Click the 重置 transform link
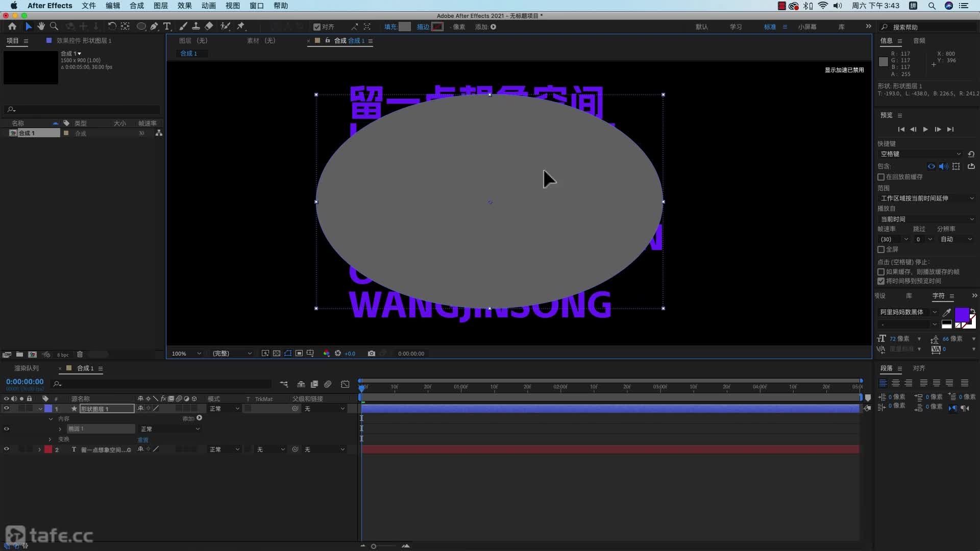Image resolution: width=980 pixels, height=551 pixels. pyautogui.click(x=143, y=440)
